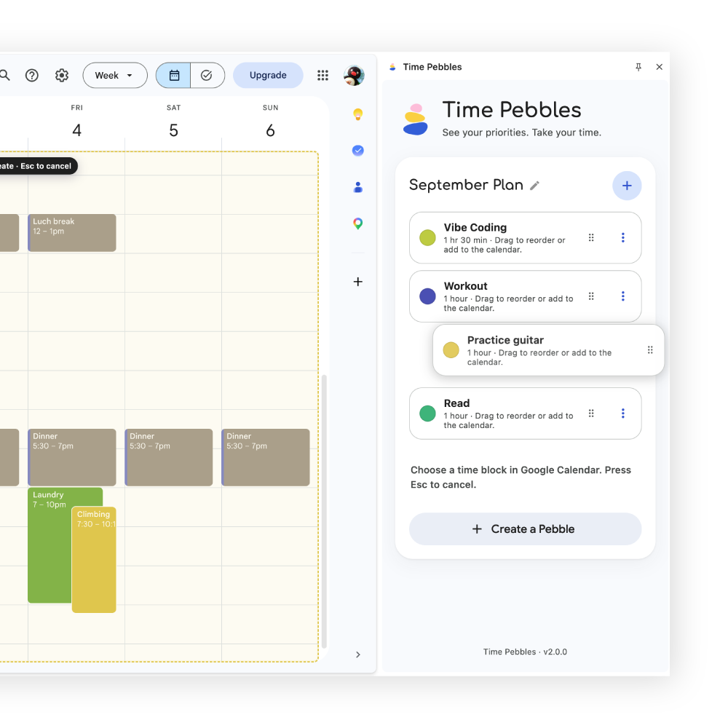Click the Vibe Coding drag handle

[x=591, y=238]
